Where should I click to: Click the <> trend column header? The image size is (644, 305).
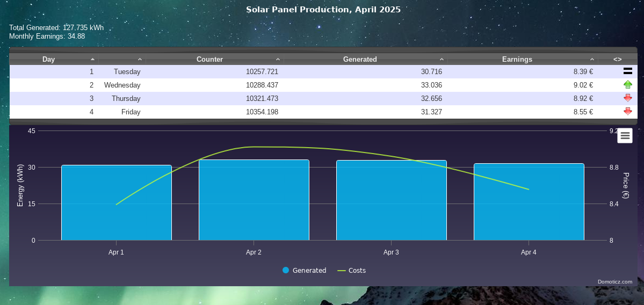point(617,59)
